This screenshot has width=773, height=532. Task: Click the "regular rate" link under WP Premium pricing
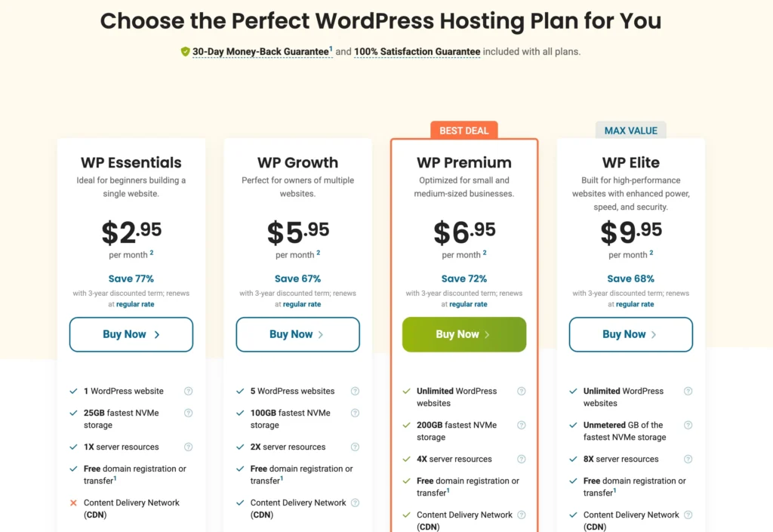click(470, 304)
